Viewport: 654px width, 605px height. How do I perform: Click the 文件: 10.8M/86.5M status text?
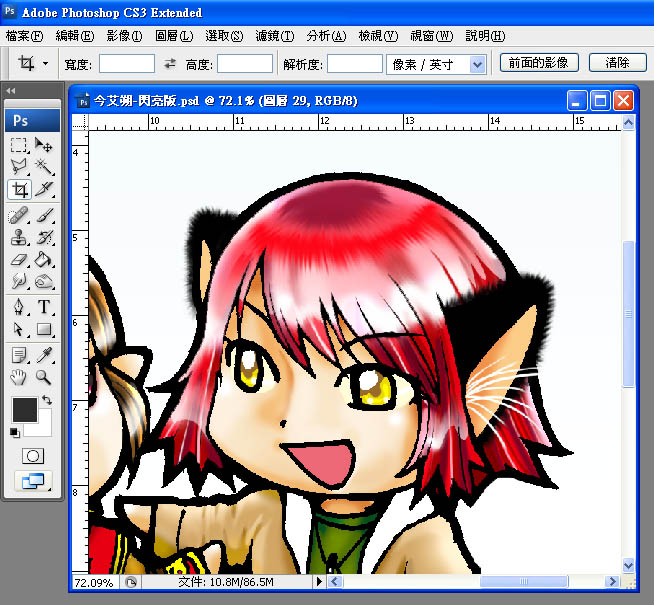[226, 582]
